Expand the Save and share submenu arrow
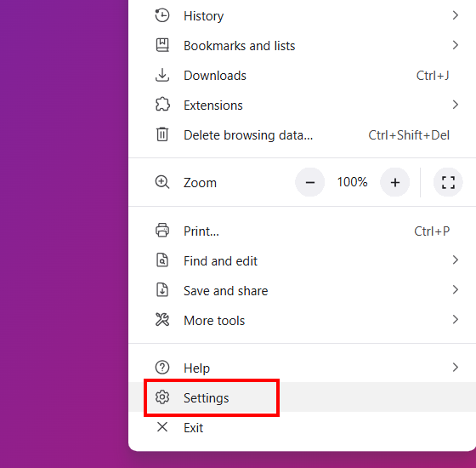The height and width of the screenshot is (468, 476). click(x=455, y=289)
